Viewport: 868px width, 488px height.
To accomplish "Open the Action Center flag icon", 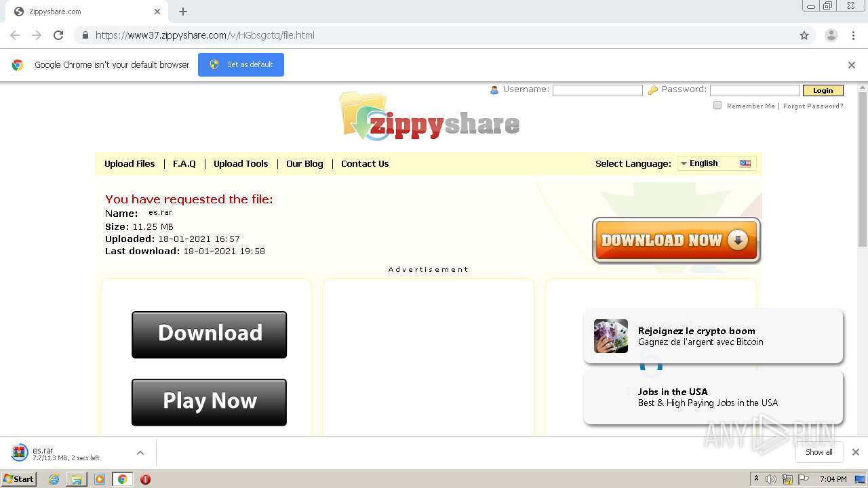I will tap(804, 479).
